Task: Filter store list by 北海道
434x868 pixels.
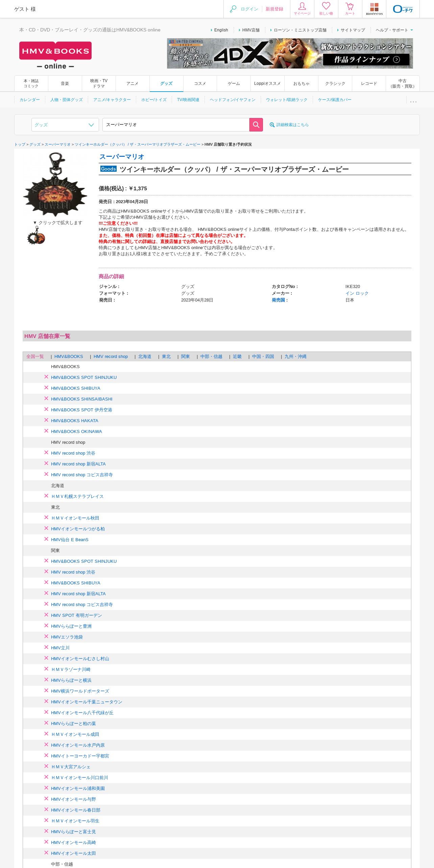Action: pos(145,356)
